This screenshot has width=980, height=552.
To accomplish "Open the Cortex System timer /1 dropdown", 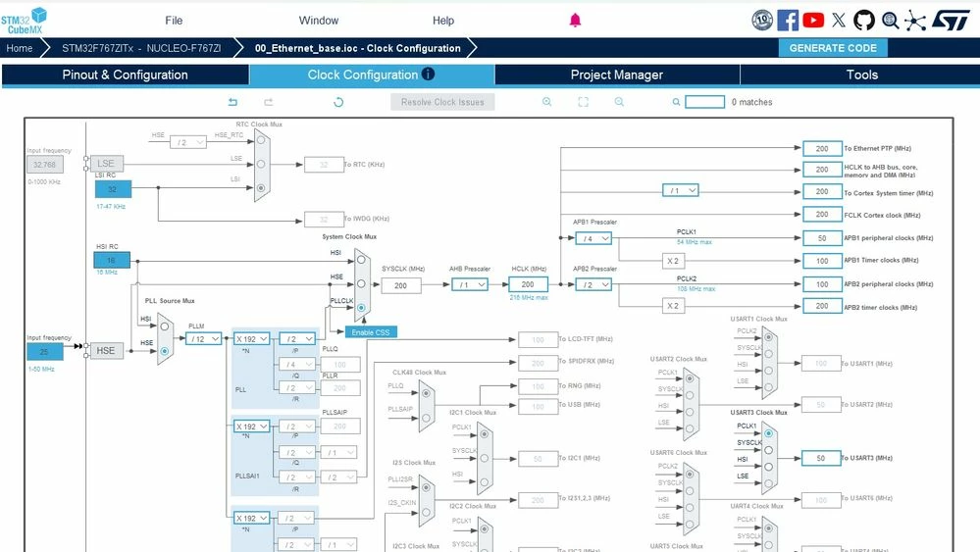I will (x=681, y=190).
